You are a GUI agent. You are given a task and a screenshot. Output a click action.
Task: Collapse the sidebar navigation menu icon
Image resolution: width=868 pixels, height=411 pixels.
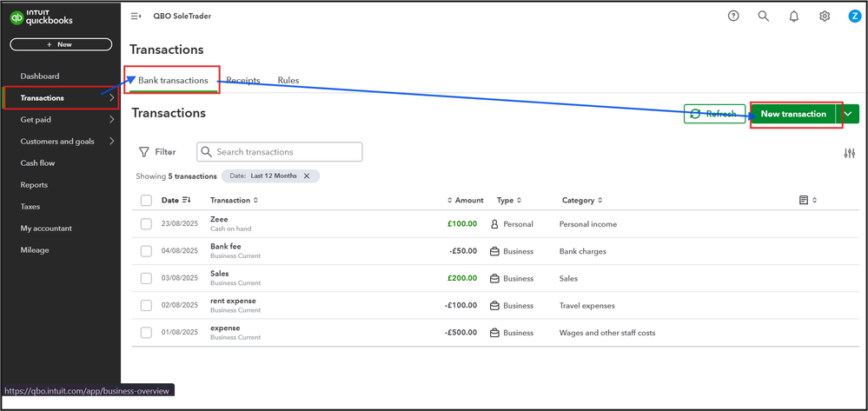point(136,16)
